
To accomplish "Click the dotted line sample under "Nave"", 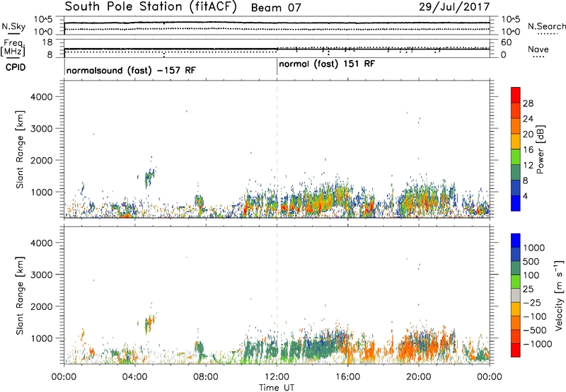I will click(538, 57).
